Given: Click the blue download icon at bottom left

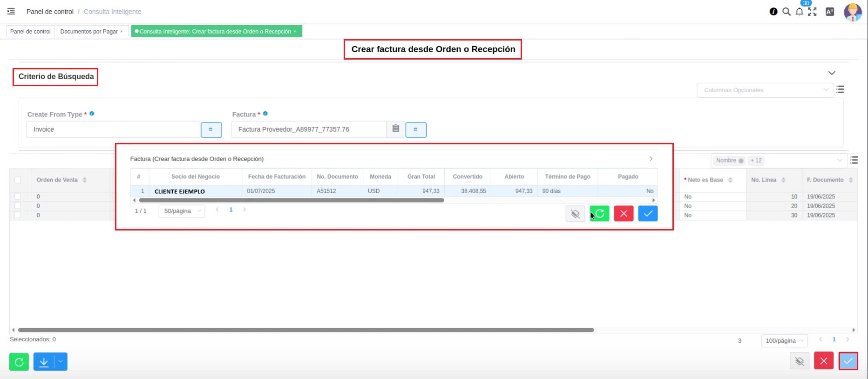Looking at the screenshot, I should [44, 362].
